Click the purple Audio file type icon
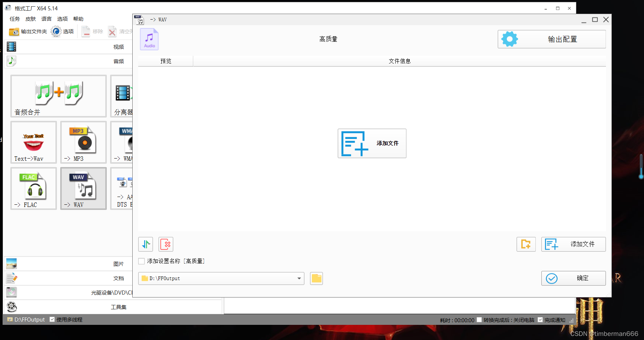Image resolution: width=644 pixels, height=340 pixels. pyautogui.click(x=149, y=39)
